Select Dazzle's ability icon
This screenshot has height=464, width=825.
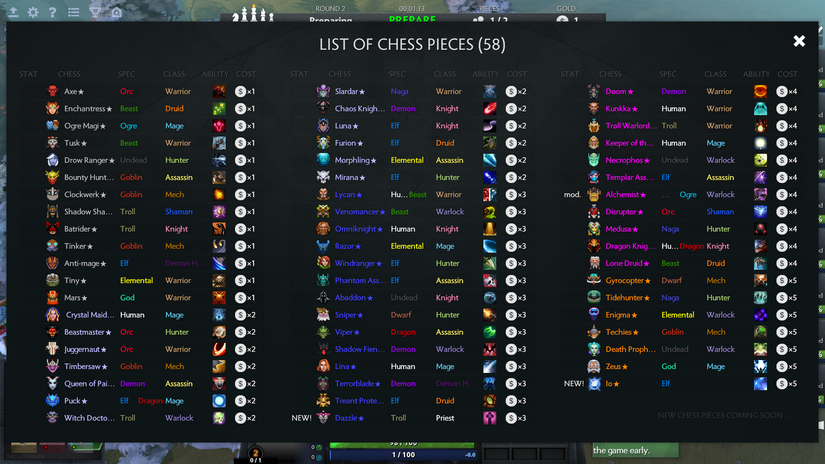click(x=490, y=418)
